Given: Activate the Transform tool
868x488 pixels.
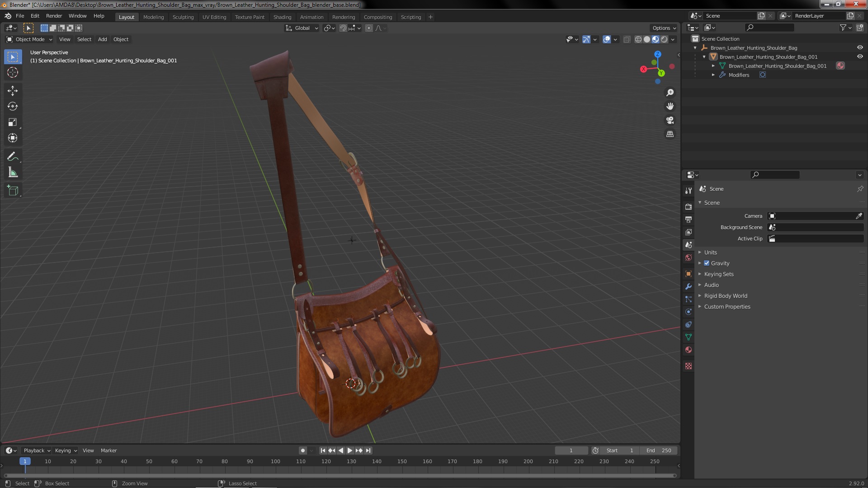Looking at the screenshot, I should click(x=13, y=138).
